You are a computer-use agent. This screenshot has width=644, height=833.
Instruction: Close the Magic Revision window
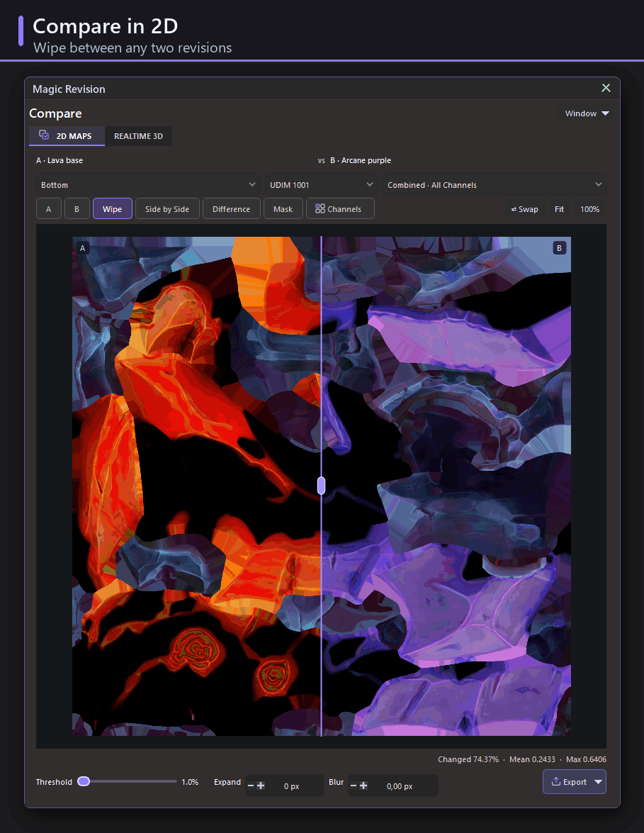pyautogui.click(x=606, y=88)
